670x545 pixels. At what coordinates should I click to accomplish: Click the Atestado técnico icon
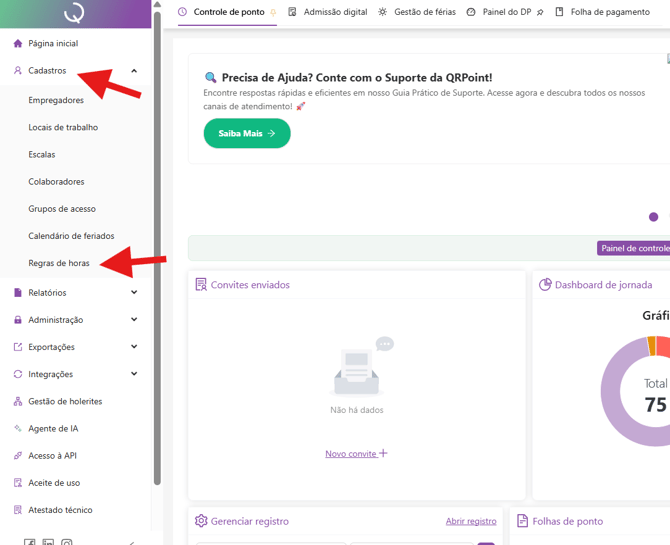(18, 510)
